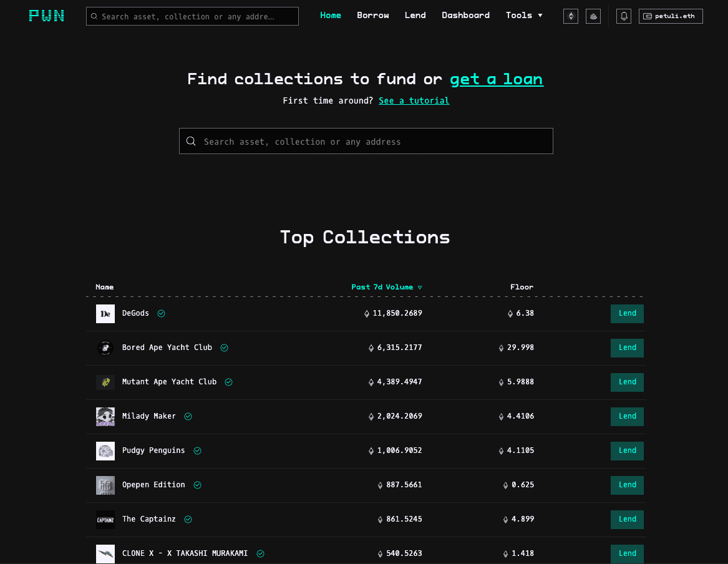
Task: Click the Bored Ape Yacht Club thumbnail
Action: 105,348
